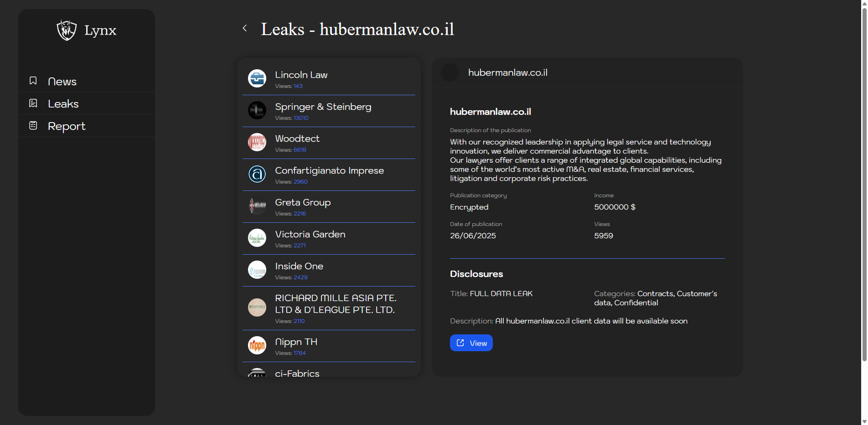The image size is (868, 425).
Task: Click the Woodtect red logo icon
Action: tap(257, 142)
